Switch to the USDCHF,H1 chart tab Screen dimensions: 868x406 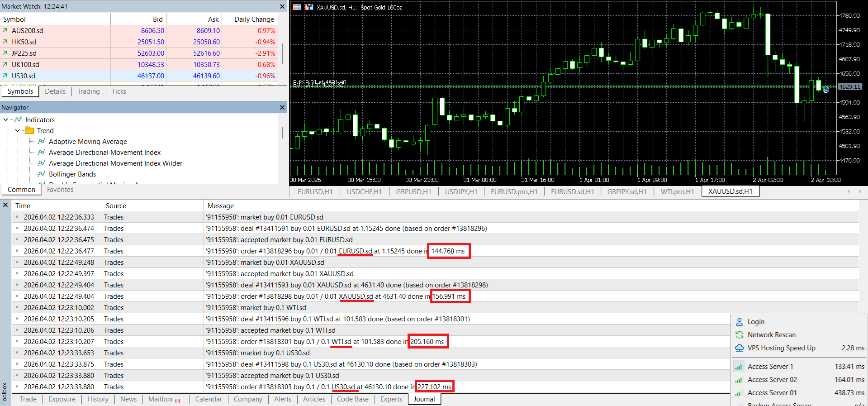(x=364, y=191)
